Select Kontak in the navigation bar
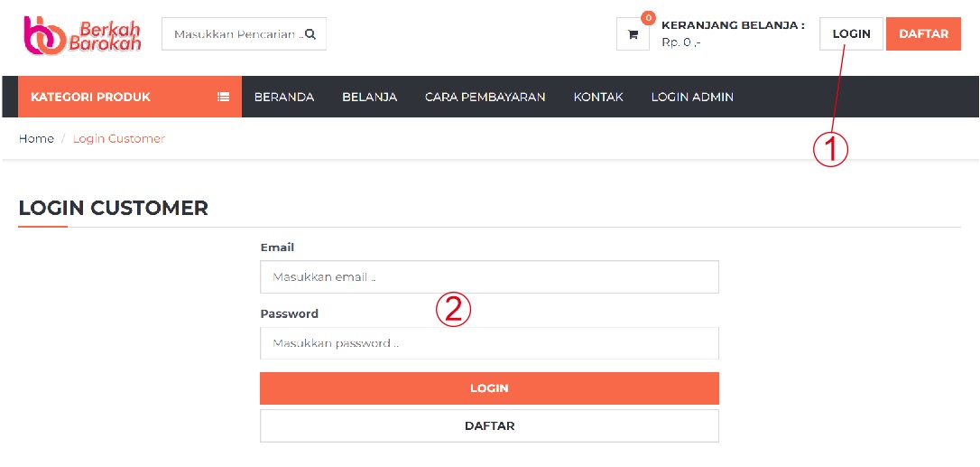Screen dimensions: 980x467 tap(598, 97)
